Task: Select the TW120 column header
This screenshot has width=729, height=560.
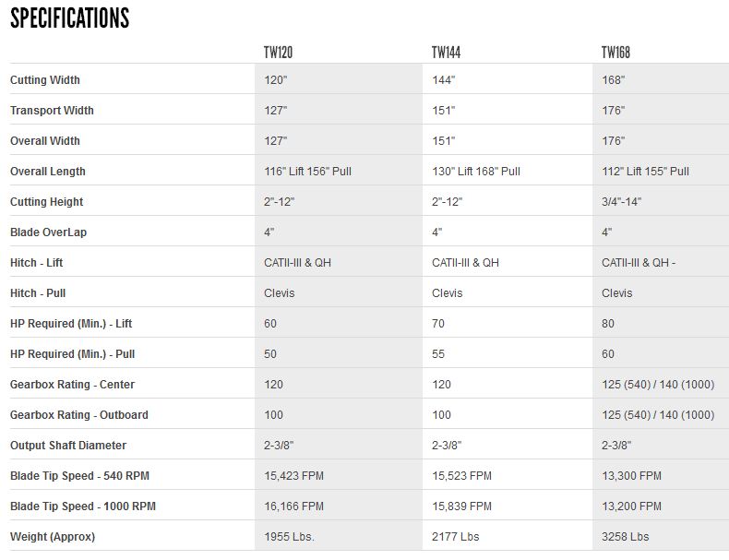Action: (278, 53)
